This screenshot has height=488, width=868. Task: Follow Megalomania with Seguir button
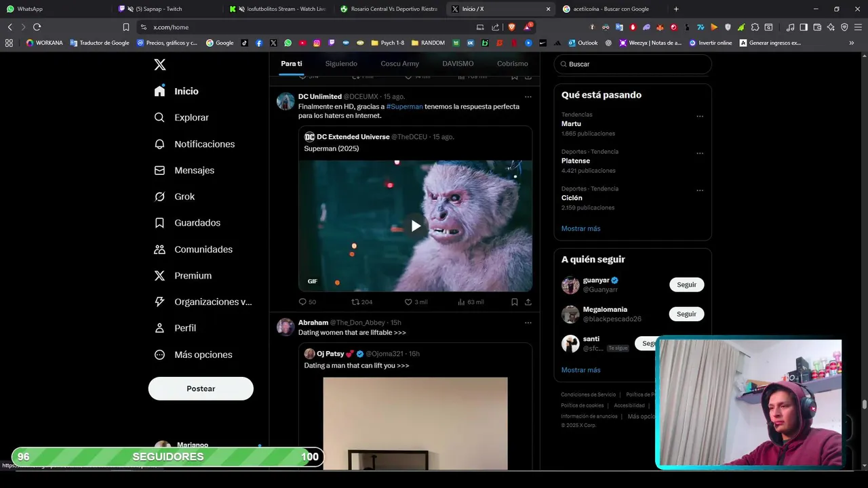(x=686, y=314)
